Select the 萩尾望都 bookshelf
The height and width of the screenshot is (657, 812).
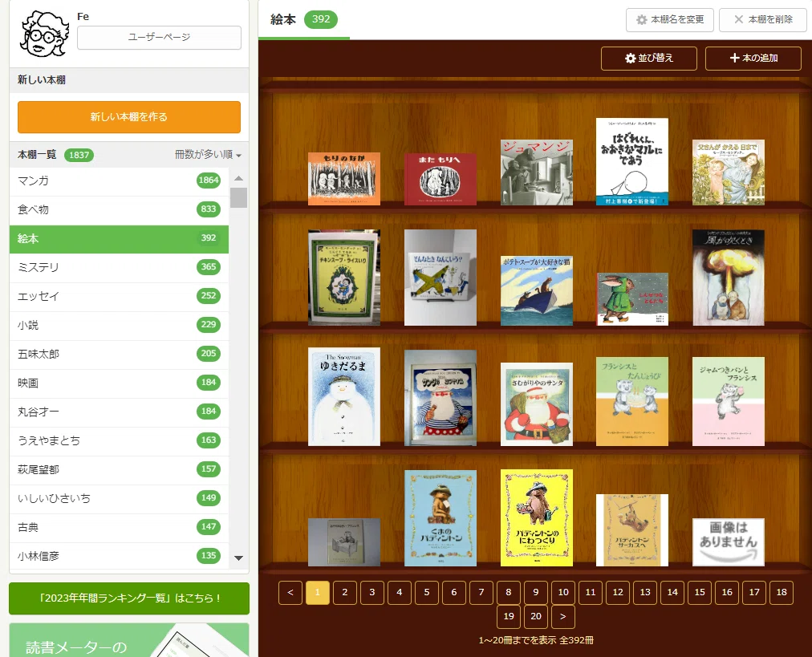(x=119, y=470)
